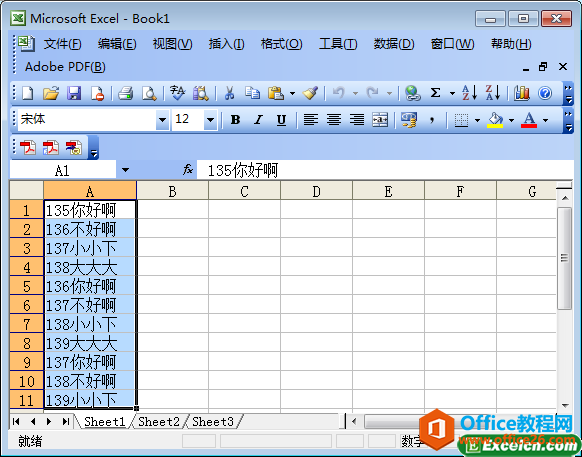Open the fill color palette arrow
The image size is (582, 457).
(511, 120)
